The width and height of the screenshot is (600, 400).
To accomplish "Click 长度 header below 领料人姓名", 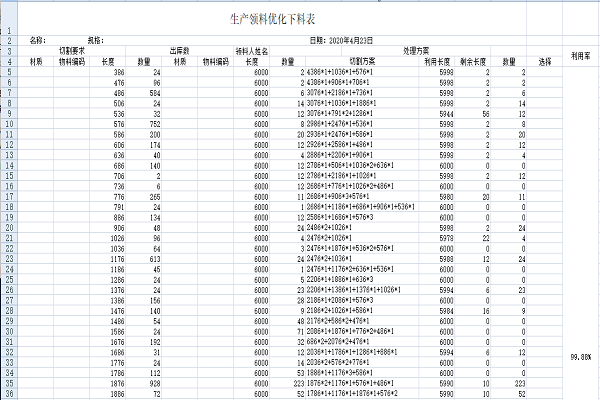I will (x=252, y=61).
